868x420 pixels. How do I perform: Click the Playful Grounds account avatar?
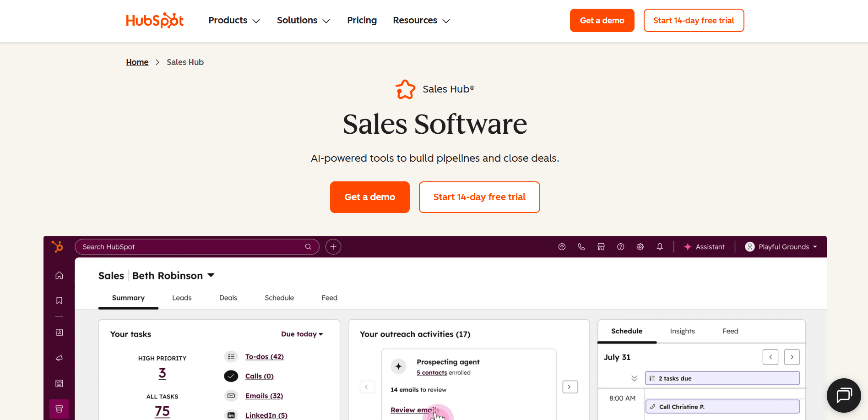point(750,247)
